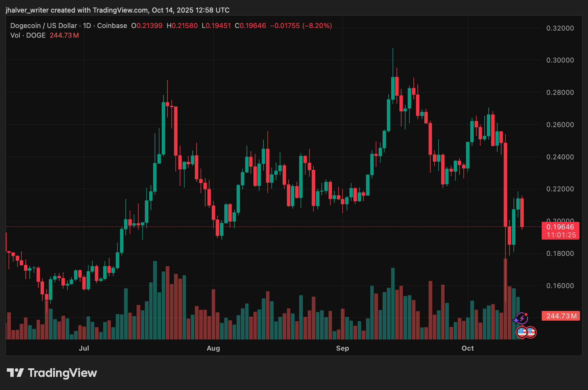The height and width of the screenshot is (390, 588).
Task: Click the 0.30000 price scale label
Action: coord(560,60)
